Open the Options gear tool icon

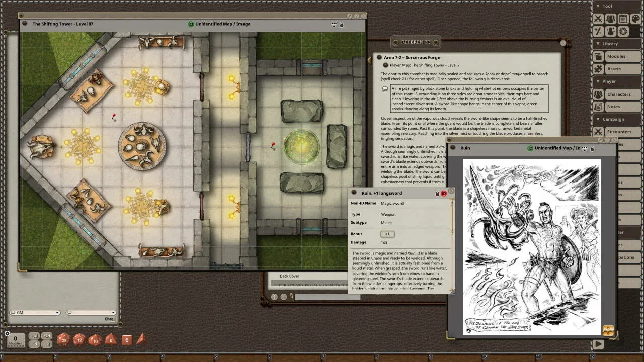tap(623, 31)
